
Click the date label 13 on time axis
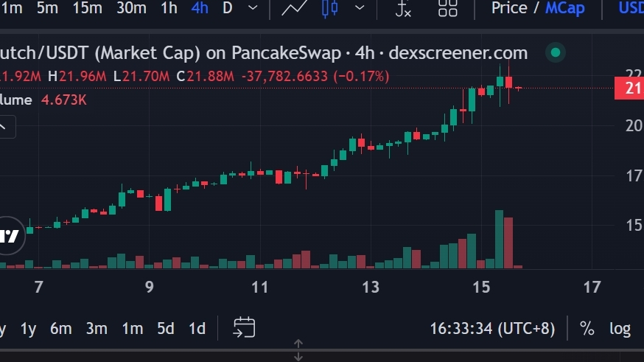click(371, 288)
